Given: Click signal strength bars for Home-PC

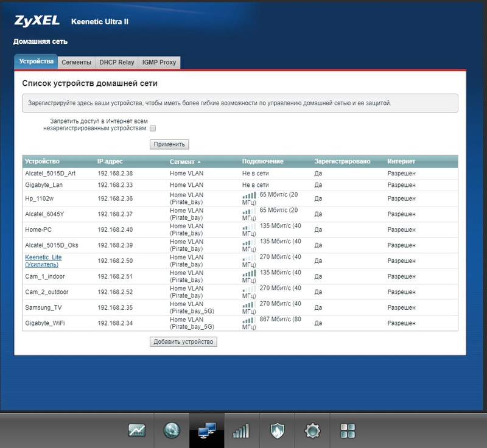Looking at the screenshot, I should [x=249, y=226].
